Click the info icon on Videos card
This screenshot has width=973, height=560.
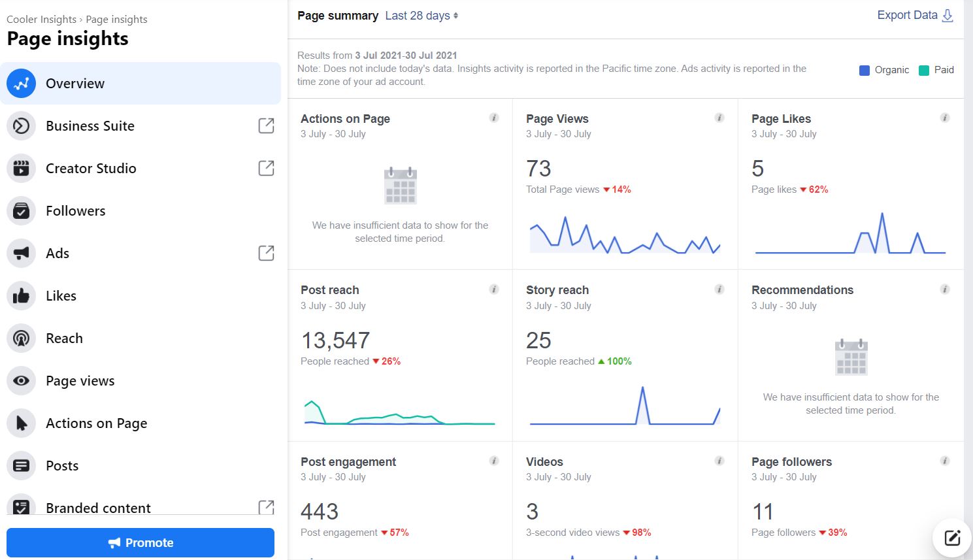(719, 460)
